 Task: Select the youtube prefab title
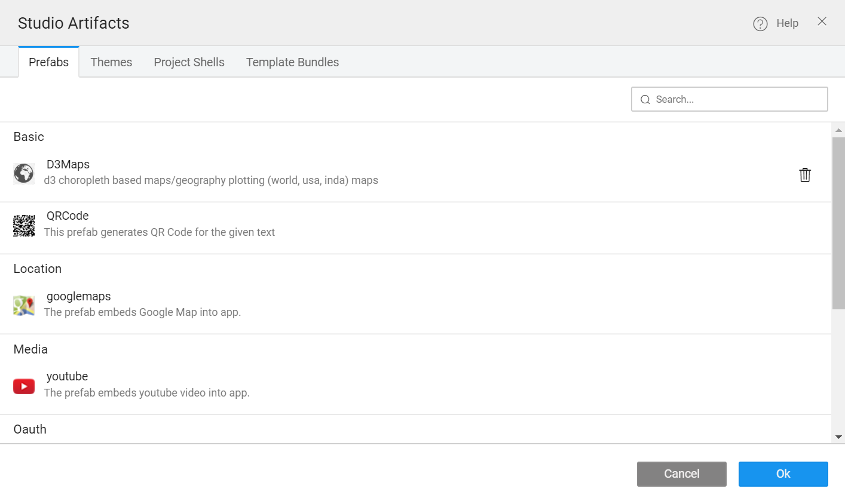tap(67, 376)
